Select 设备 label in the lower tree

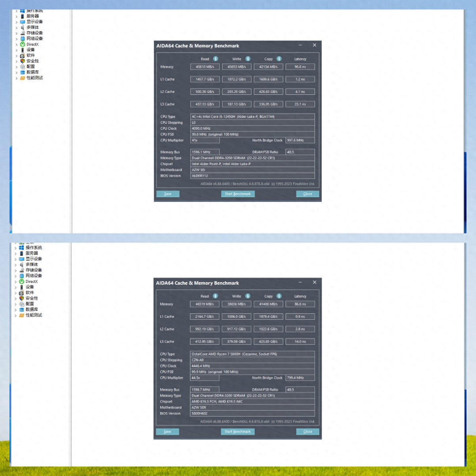30,287
